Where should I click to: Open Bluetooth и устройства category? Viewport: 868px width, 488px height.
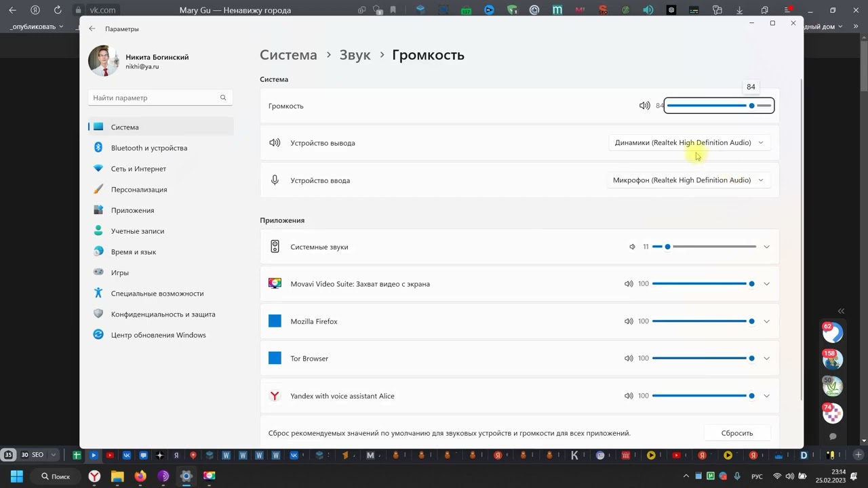[161, 148]
